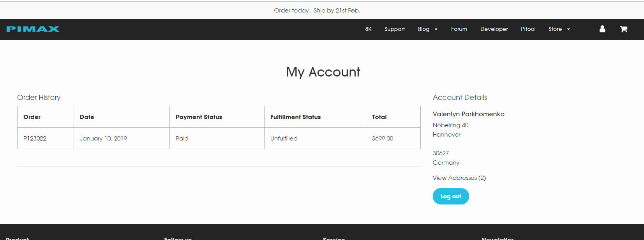Screen dimensions: 644x240
Task: Open order P123022 details
Action: [x=35, y=138]
